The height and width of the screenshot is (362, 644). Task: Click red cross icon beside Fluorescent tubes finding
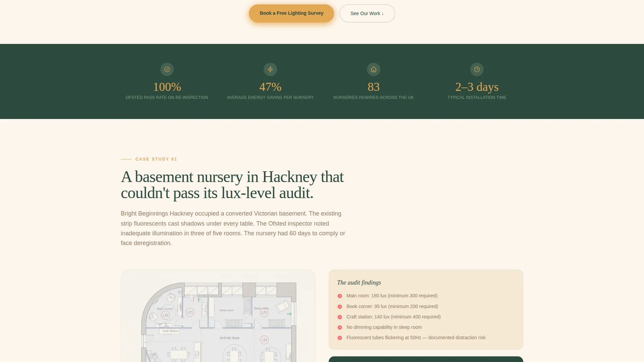[x=340, y=338]
